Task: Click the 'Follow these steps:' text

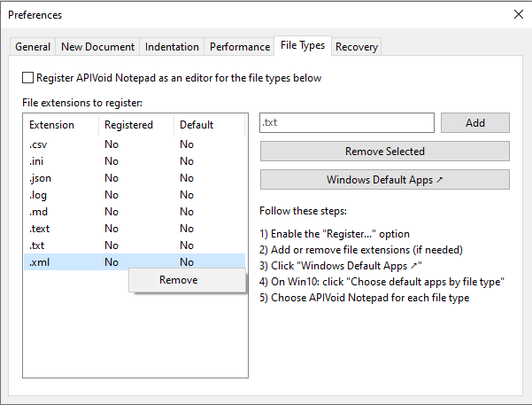Action: point(303,211)
